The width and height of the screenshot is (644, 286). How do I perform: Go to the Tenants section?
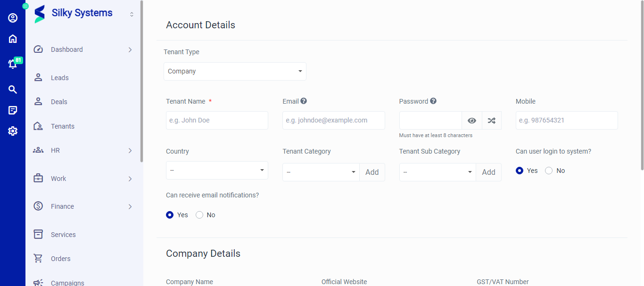click(x=62, y=126)
